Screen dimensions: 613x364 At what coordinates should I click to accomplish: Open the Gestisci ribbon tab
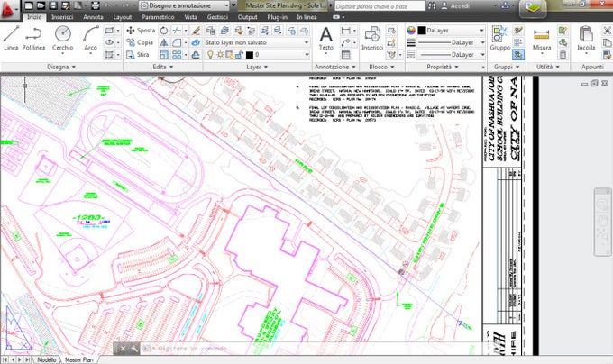pyautogui.click(x=217, y=17)
